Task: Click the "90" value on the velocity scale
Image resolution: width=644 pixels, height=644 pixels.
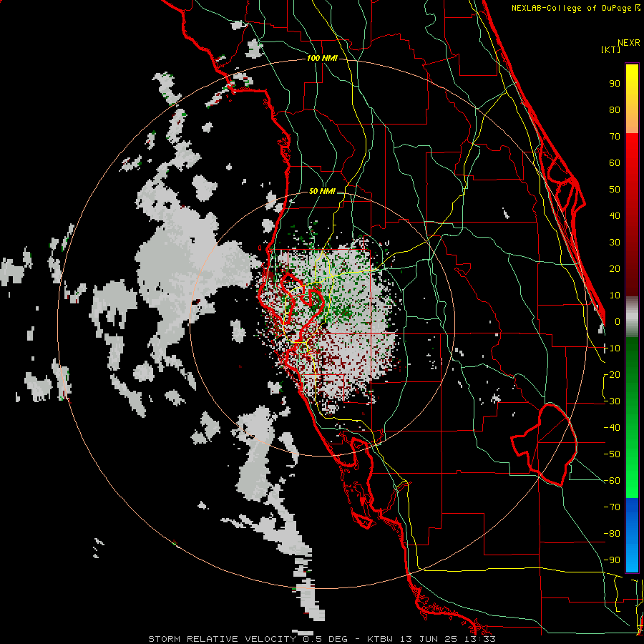Action: click(x=615, y=84)
